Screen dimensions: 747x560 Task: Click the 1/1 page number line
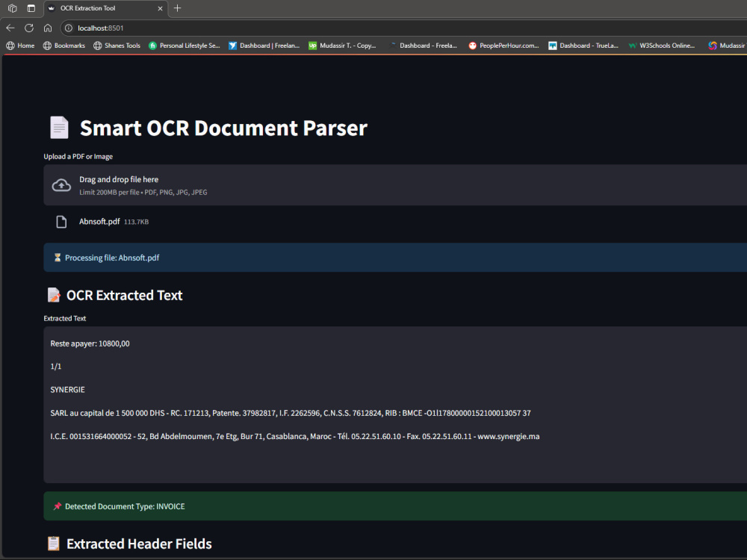56,366
